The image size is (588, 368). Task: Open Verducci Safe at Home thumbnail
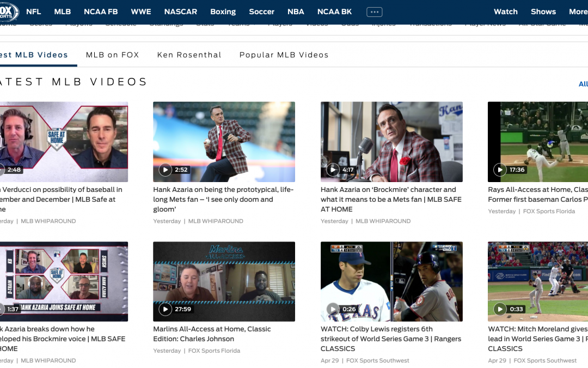(64, 142)
